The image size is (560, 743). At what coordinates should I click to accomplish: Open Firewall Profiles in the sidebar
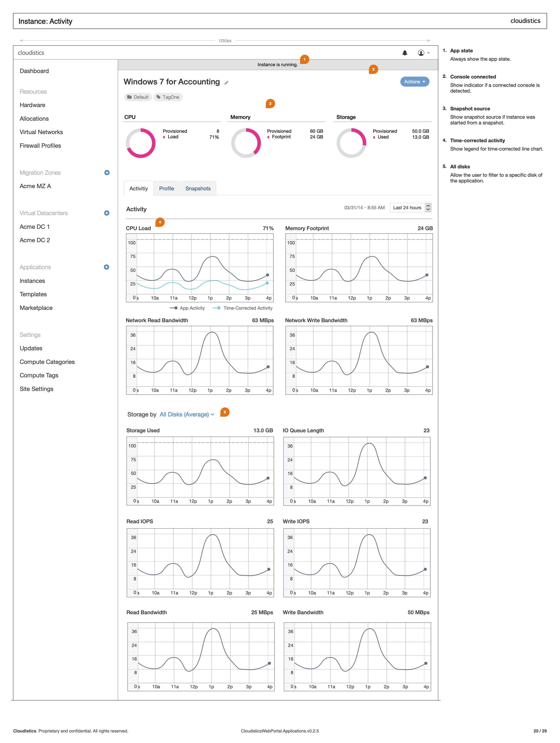40,145
